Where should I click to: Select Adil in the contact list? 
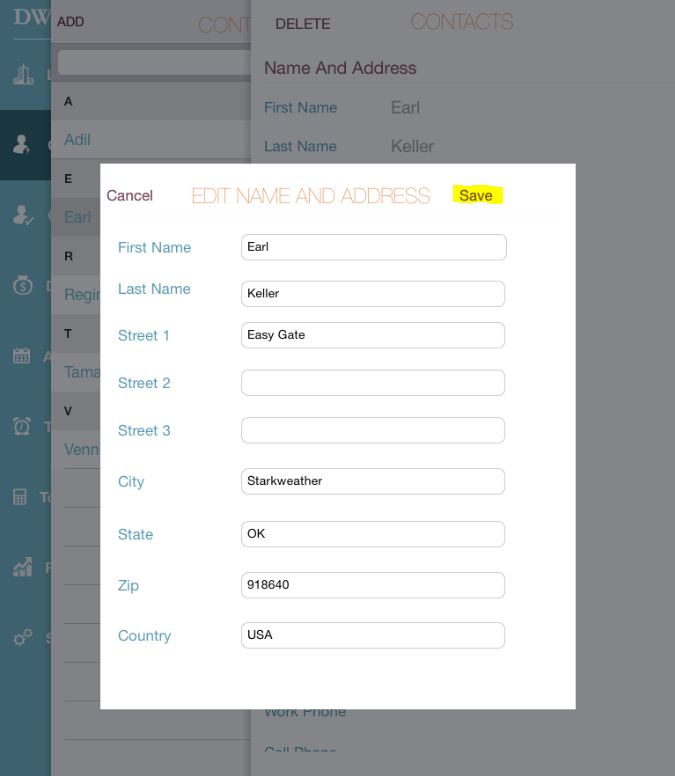[151, 140]
